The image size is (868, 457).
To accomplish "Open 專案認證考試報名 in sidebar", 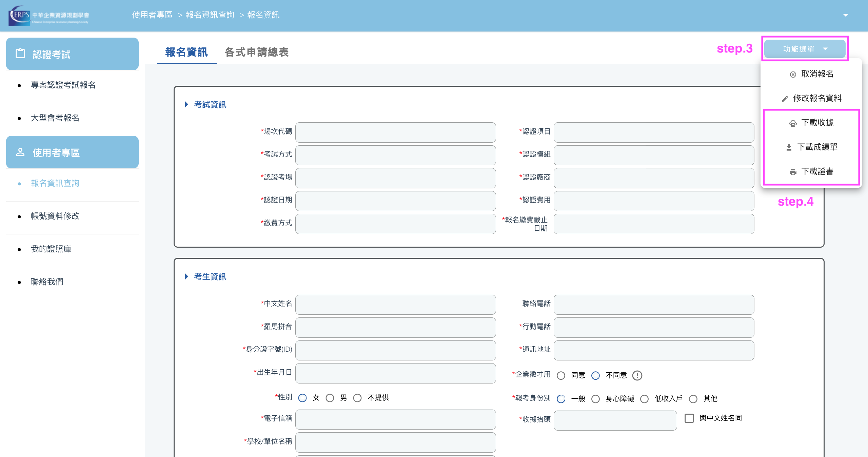I will click(63, 85).
